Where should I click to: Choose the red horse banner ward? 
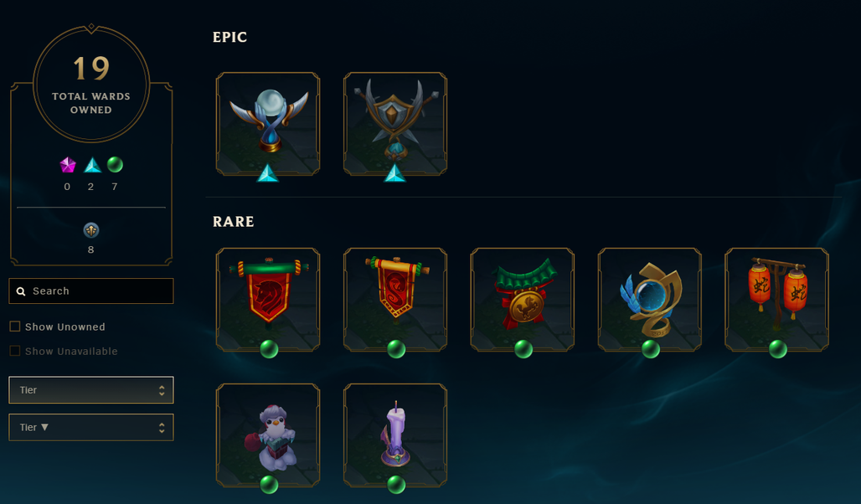(268, 299)
